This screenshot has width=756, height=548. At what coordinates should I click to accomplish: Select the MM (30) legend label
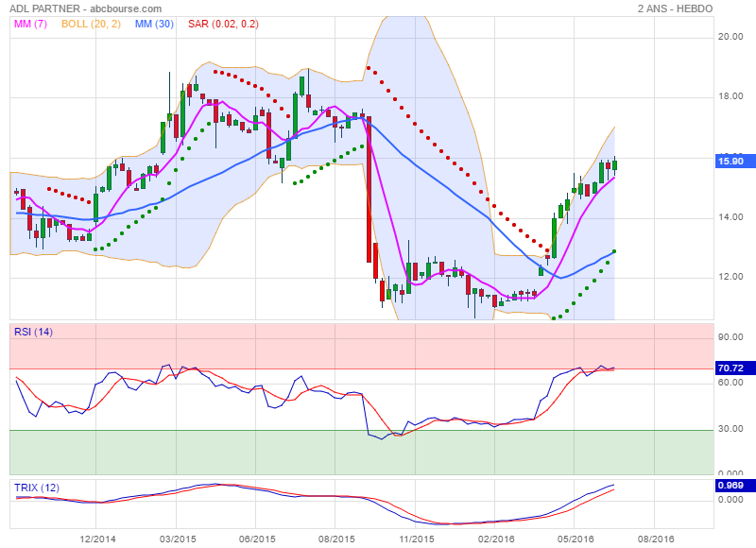click(x=154, y=24)
